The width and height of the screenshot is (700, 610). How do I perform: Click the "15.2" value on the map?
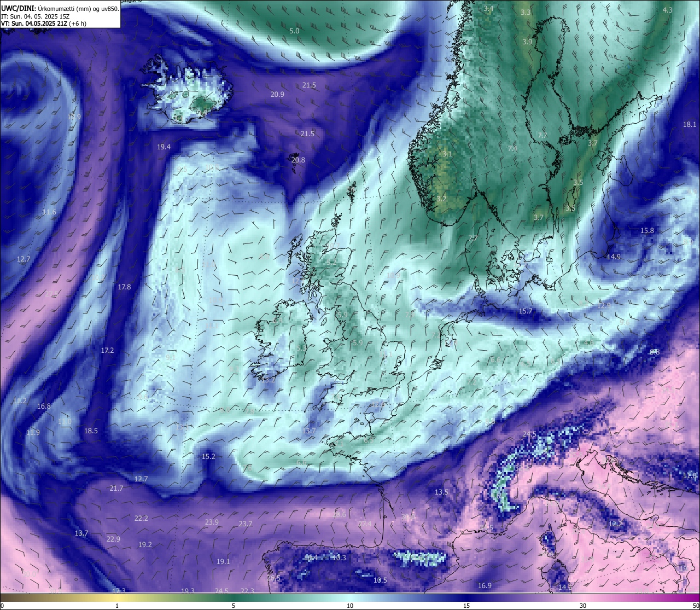[x=208, y=457]
